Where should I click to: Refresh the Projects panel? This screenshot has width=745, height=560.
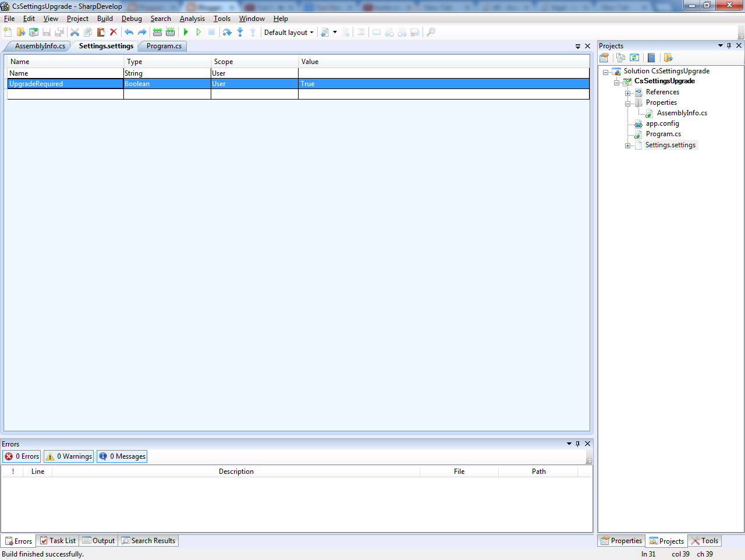(634, 58)
